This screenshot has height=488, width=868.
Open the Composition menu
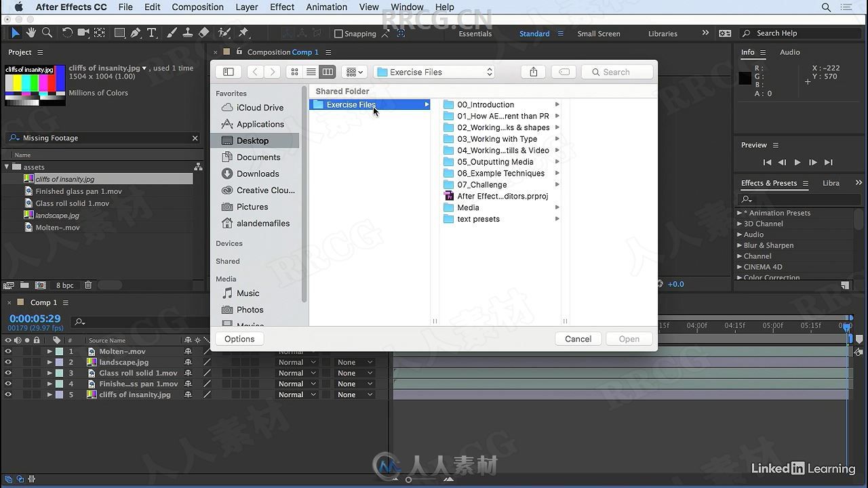coord(197,7)
